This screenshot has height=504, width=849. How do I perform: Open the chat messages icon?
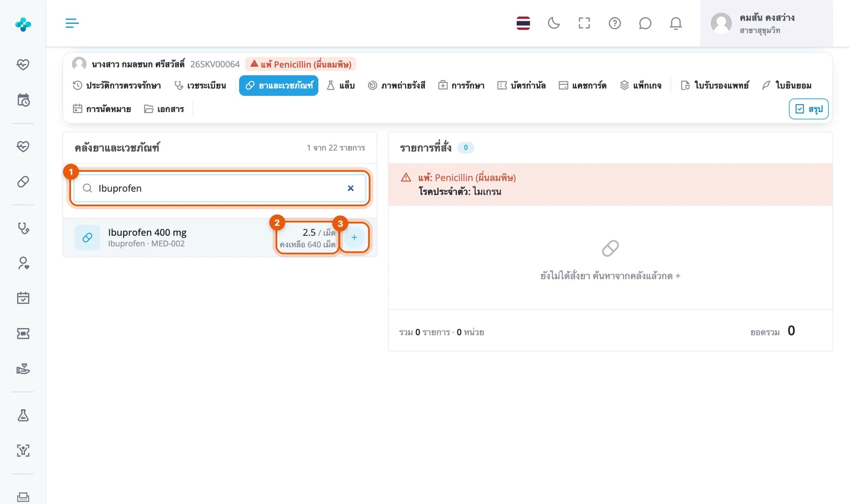click(x=645, y=23)
